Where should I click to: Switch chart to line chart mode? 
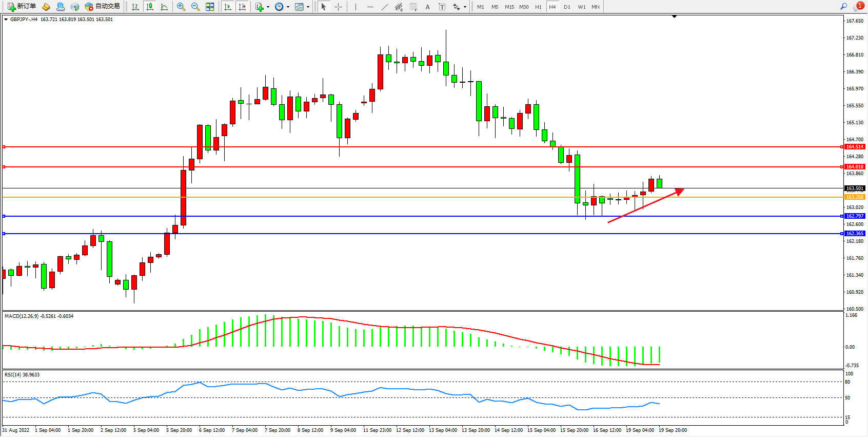pos(164,7)
